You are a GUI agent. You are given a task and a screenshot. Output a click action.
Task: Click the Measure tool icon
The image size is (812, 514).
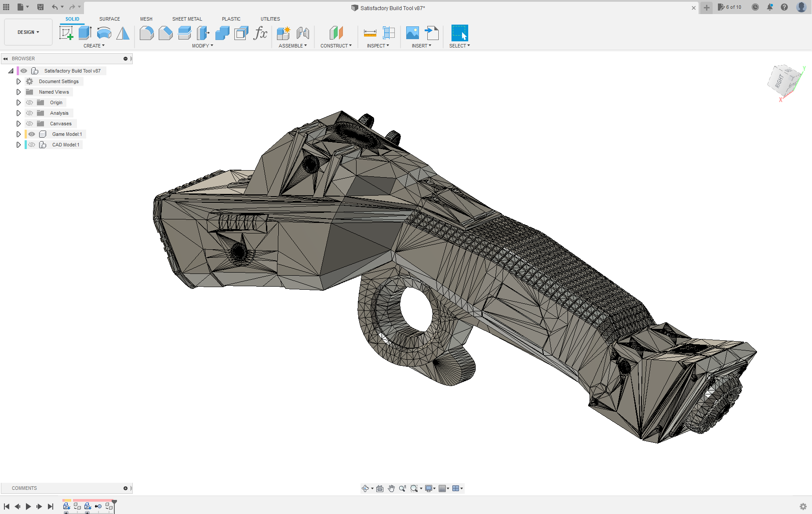(370, 33)
